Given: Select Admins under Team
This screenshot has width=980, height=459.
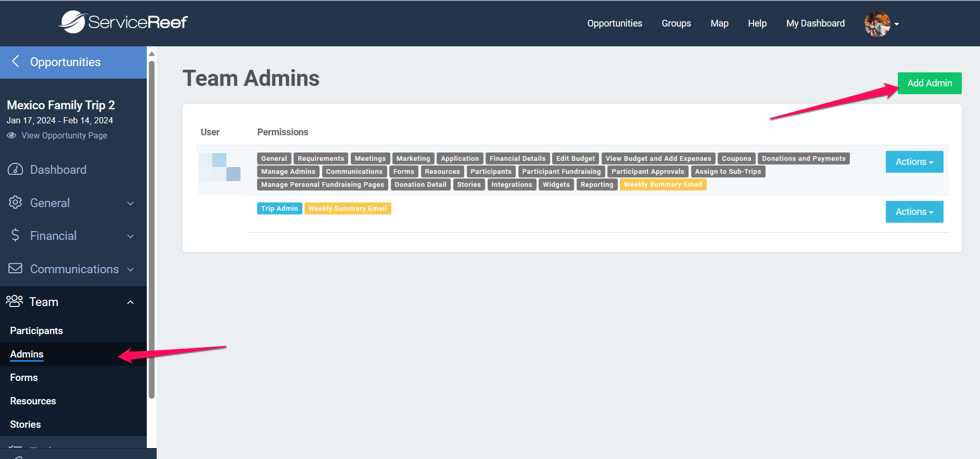Looking at the screenshot, I should coord(27,354).
